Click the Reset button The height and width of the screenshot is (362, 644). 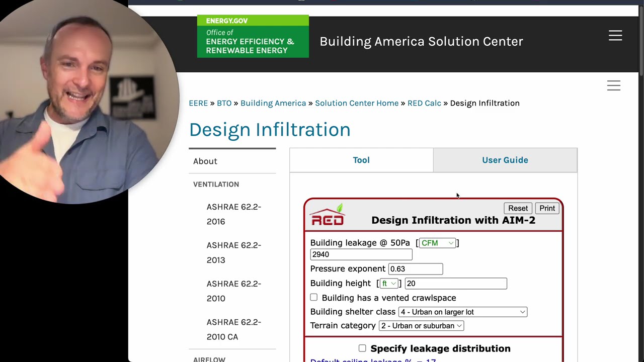pos(518,208)
